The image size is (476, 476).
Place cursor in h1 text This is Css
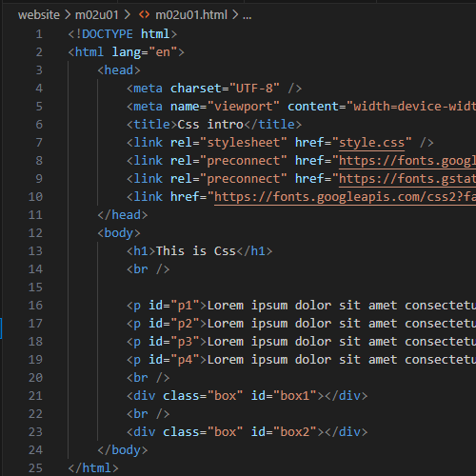(196, 251)
